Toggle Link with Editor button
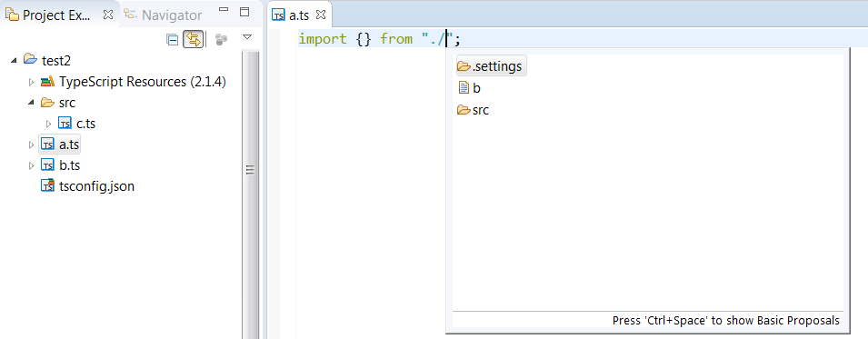This screenshot has height=339, width=868. click(x=194, y=39)
